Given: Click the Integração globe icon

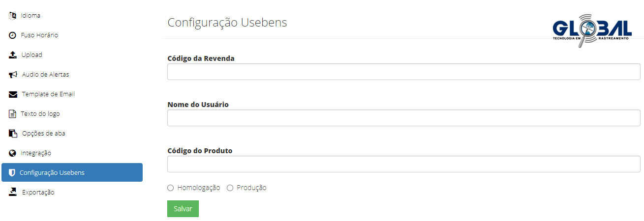Looking at the screenshot, I should pyautogui.click(x=13, y=153).
